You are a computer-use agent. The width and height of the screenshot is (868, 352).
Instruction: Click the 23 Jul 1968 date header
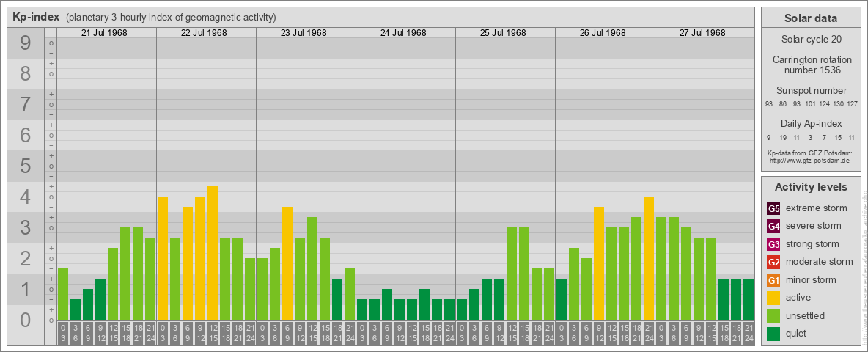click(304, 33)
